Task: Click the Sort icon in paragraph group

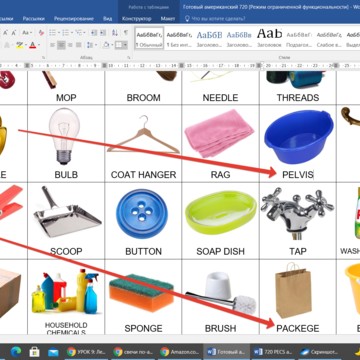Action: tap(115, 33)
